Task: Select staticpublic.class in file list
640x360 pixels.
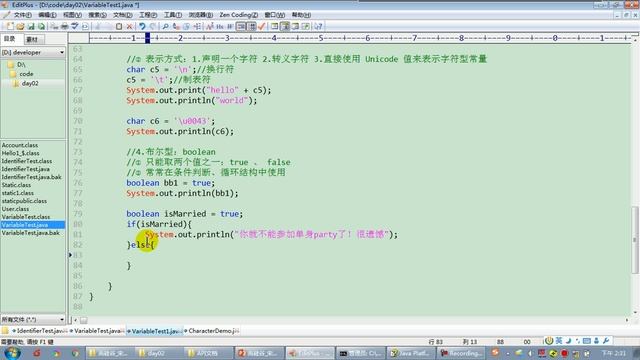Action: pos(24,201)
